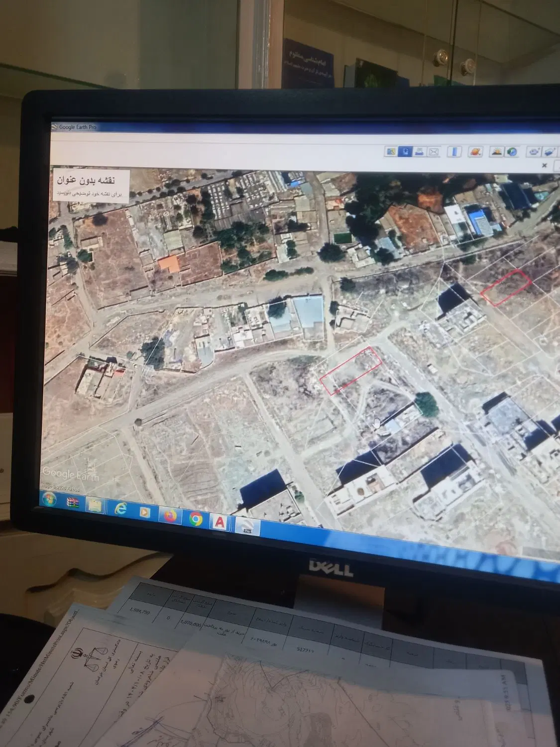Switch to AutoCAD in the taskbar
Viewport: 560px width, 747px height.
(x=219, y=522)
